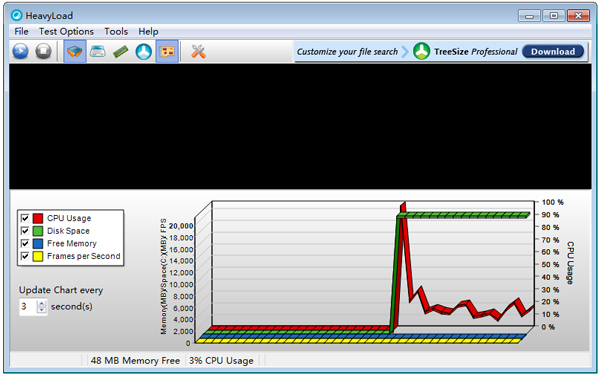Uncheck the Disk Space checkbox

(25, 231)
